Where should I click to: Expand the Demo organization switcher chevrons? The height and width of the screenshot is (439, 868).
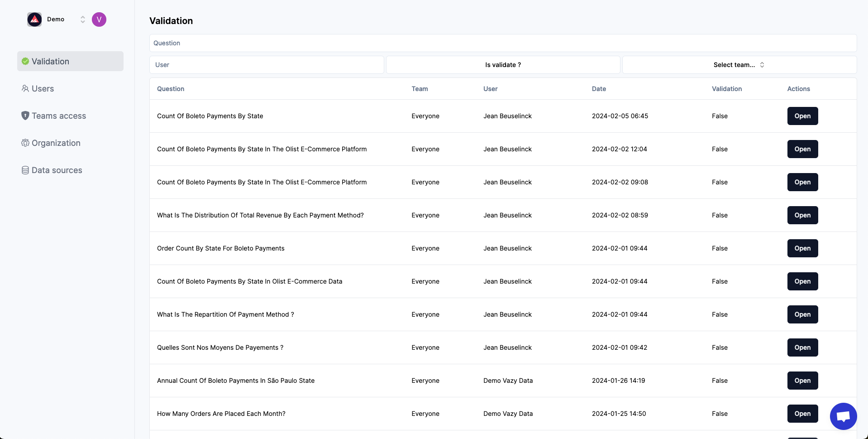(83, 19)
